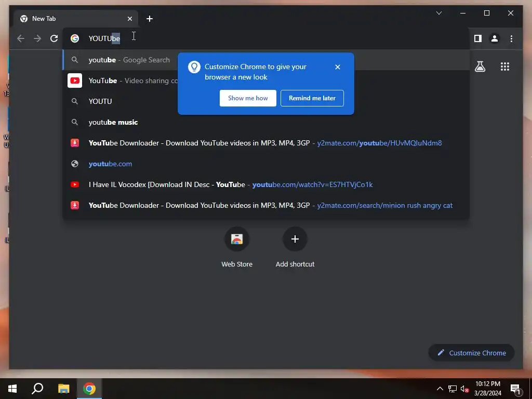Open the side panel icon
The width and height of the screenshot is (532, 399).
[x=478, y=38]
